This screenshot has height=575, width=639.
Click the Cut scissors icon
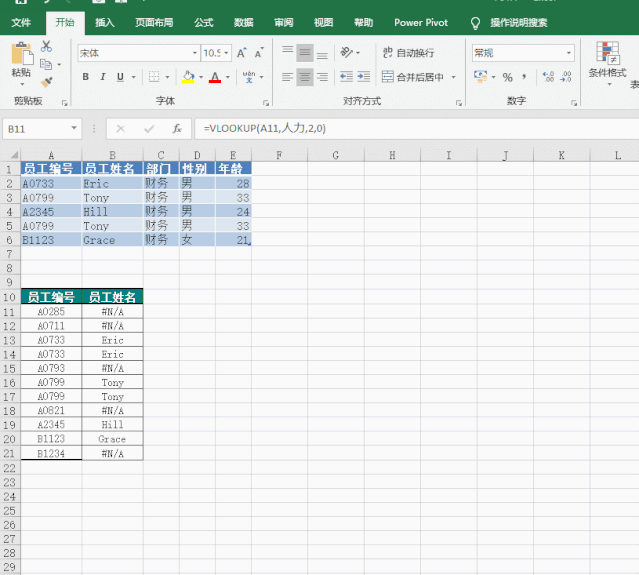tap(46, 46)
